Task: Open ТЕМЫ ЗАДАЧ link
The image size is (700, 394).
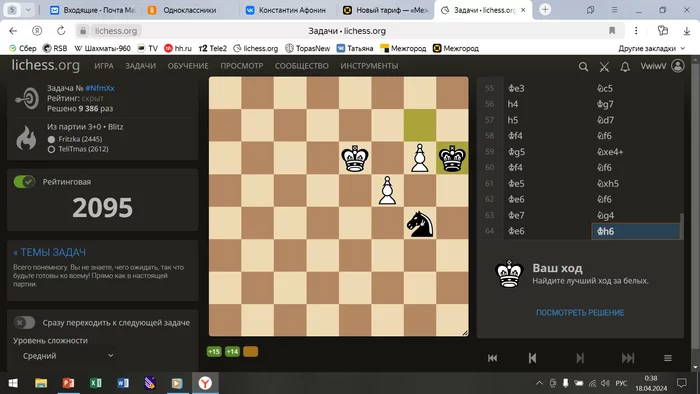Action: coord(50,252)
